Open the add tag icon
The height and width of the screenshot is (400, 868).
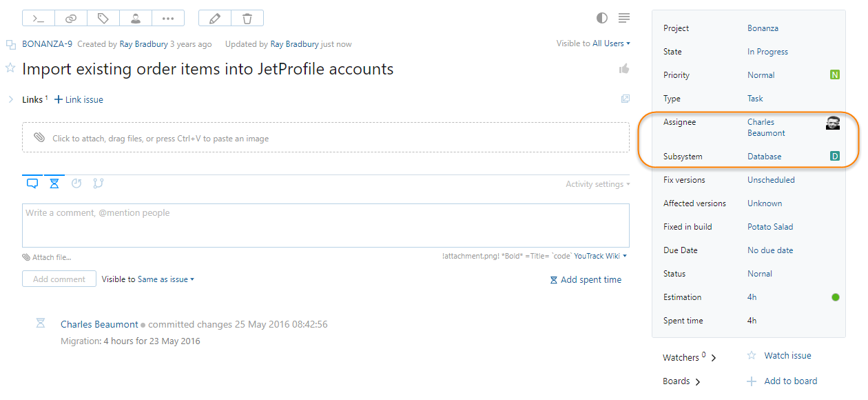click(103, 18)
